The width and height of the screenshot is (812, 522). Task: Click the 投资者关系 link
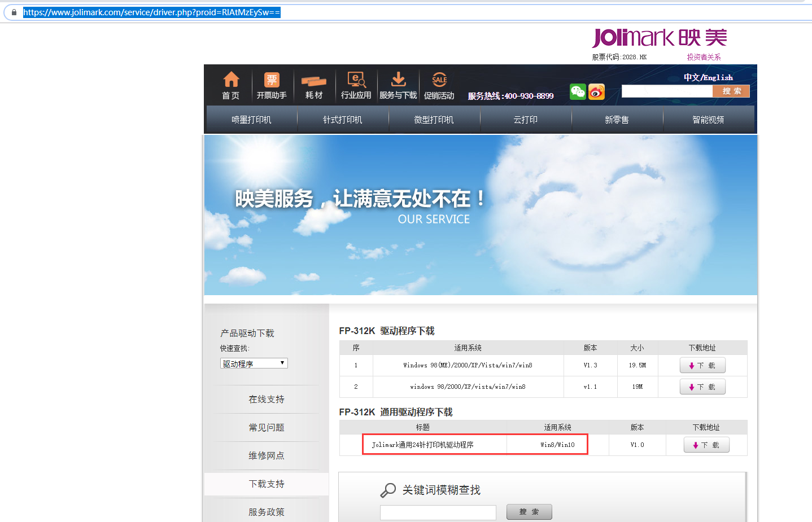pos(704,57)
